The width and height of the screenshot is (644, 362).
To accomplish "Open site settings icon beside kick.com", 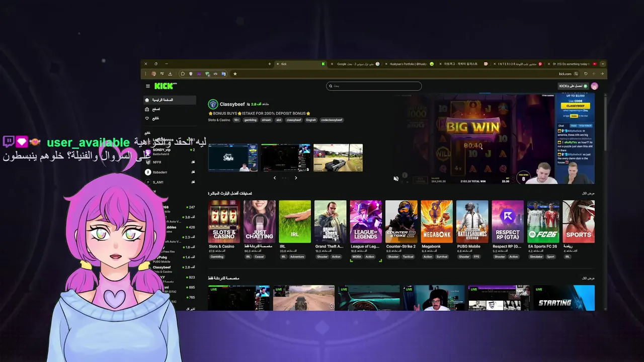I will coord(576,74).
